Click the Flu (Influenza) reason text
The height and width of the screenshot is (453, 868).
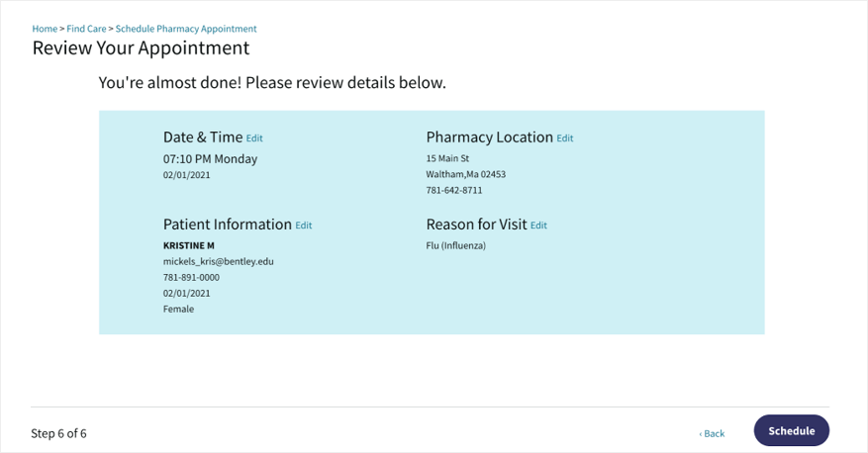(455, 245)
